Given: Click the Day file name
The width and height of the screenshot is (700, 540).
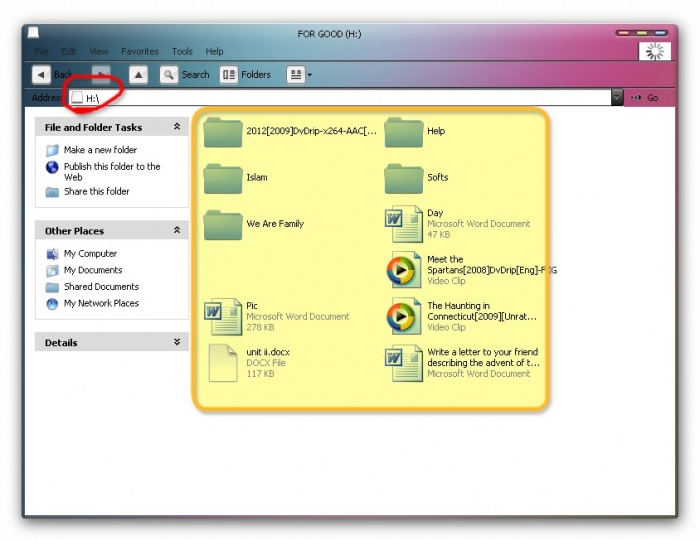Looking at the screenshot, I should click(x=435, y=213).
